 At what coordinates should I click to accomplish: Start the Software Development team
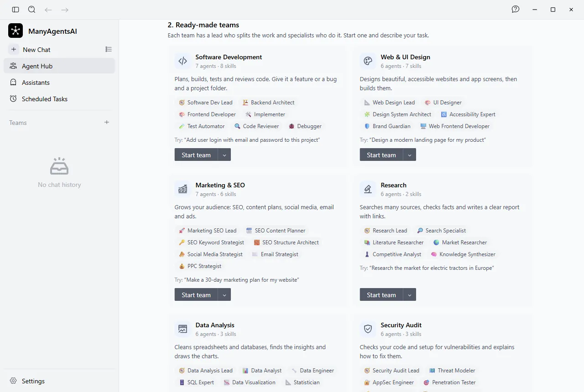point(196,155)
